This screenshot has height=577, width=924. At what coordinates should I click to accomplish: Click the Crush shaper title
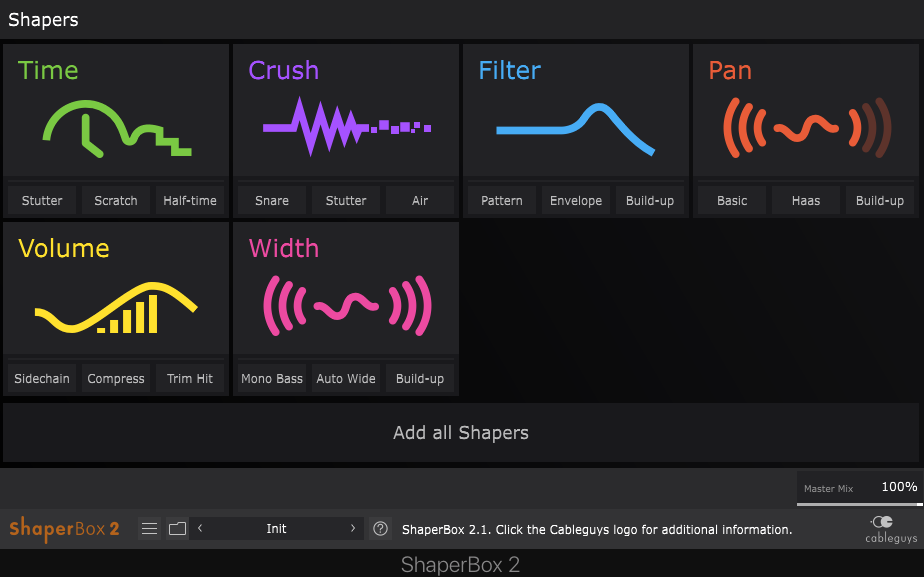pyautogui.click(x=283, y=70)
